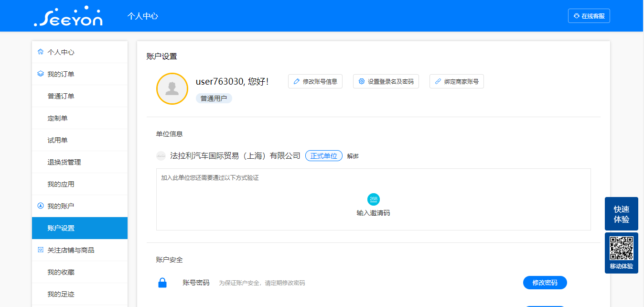Click the 移动体验 caption under QR code
The width and height of the screenshot is (644, 307).
(622, 266)
